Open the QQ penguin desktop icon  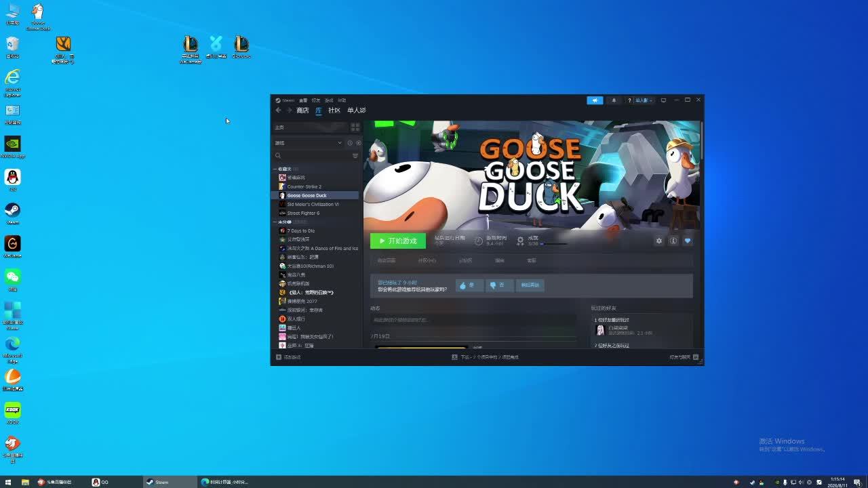[x=12, y=180]
